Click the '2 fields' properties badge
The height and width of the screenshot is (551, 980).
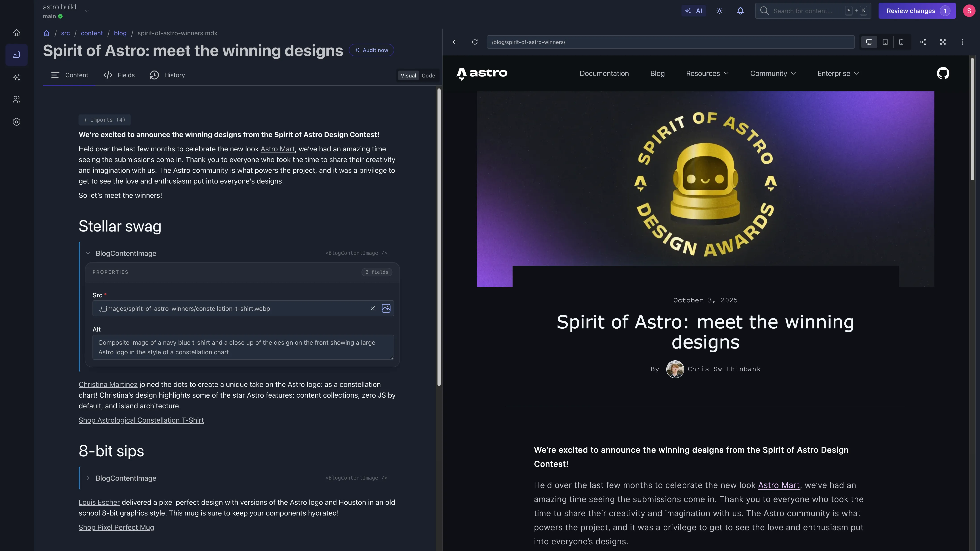pyautogui.click(x=377, y=272)
